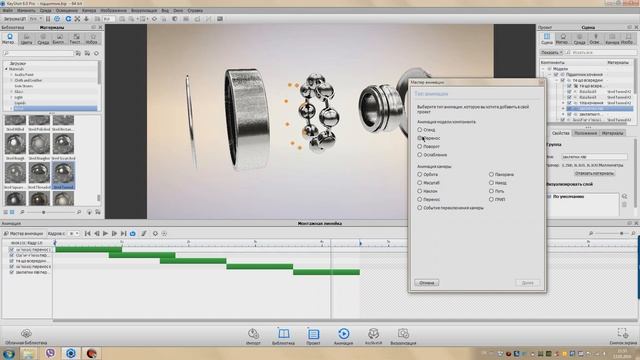Open the Мастер анимации button

pyautogui.click(x=23, y=233)
